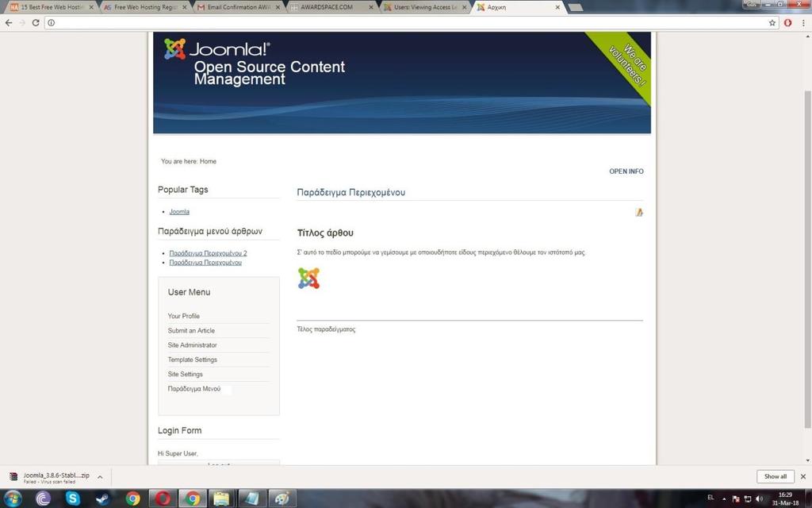Open Steam from the taskbar
Viewport: 812px width, 508px height.
coord(102,498)
